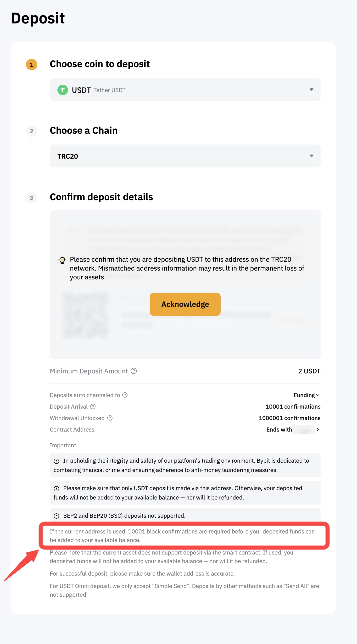This screenshot has width=357, height=644.
Task: Click the Deposit page heading
Action: pos(38,18)
